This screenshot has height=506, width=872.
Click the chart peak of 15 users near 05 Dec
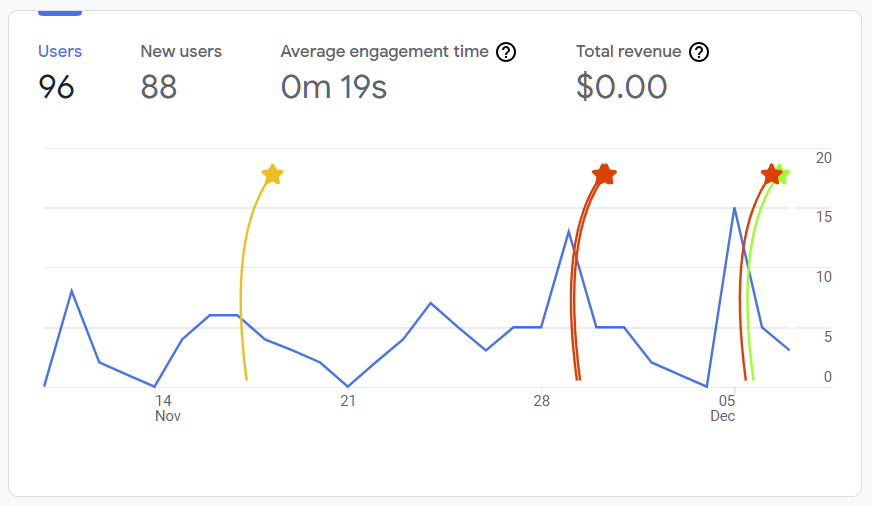point(734,209)
